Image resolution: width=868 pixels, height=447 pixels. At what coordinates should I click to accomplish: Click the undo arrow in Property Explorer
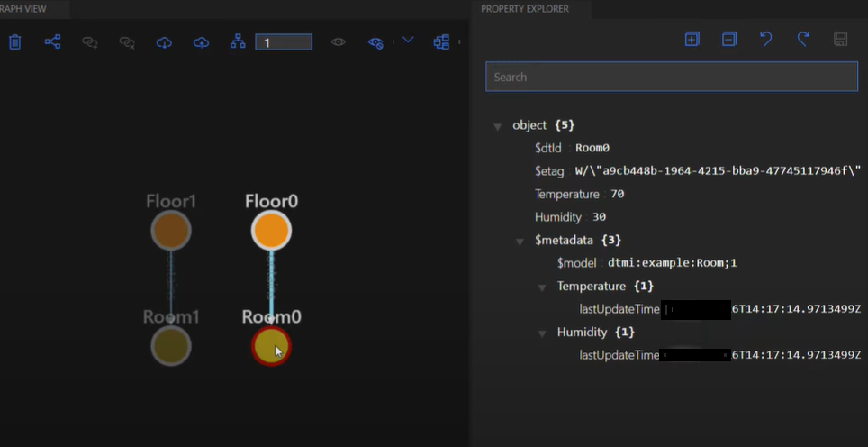coord(765,39)
